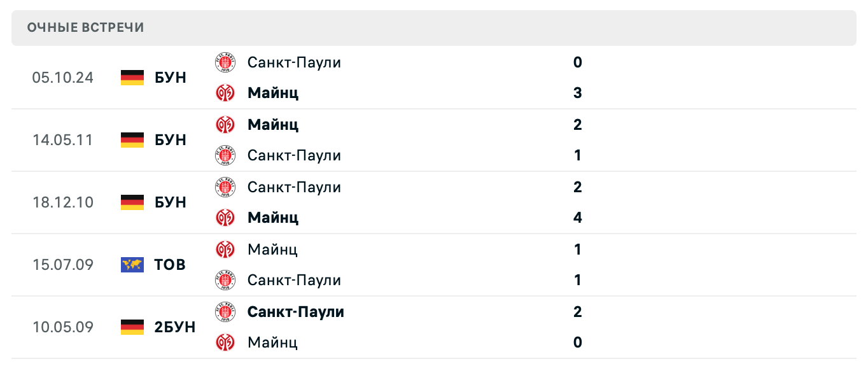Select the ОЧНЫЕ ВСТРЕЧИ section header

tap(86, 27)
